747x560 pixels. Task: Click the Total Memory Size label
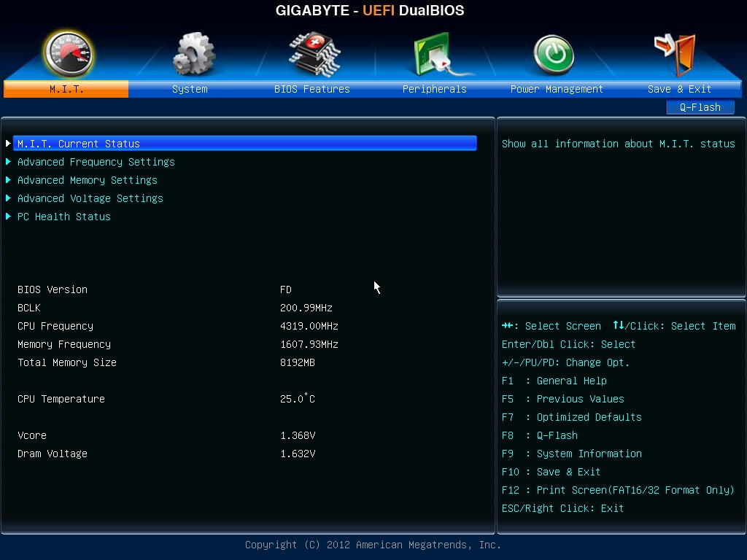tap(66, 362)
